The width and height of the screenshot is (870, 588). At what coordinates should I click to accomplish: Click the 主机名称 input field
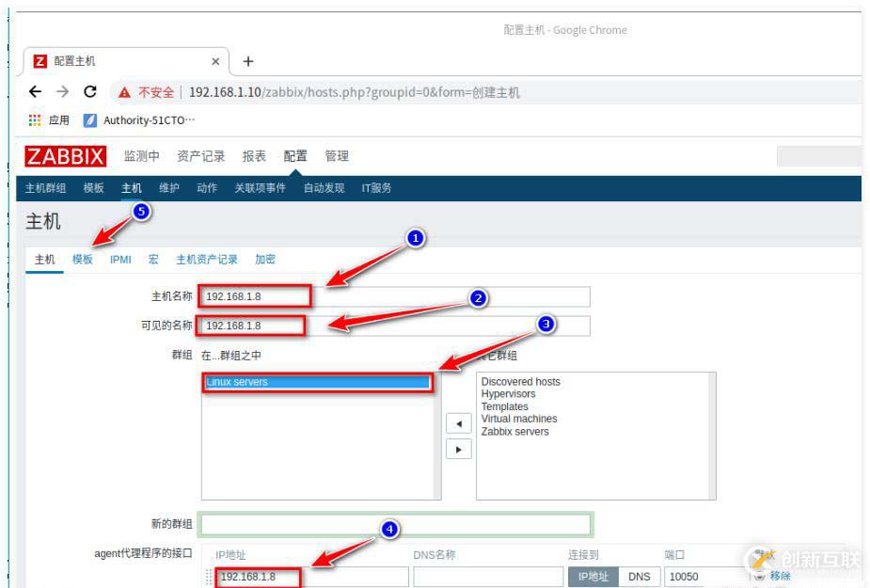(x=395, y=296)
